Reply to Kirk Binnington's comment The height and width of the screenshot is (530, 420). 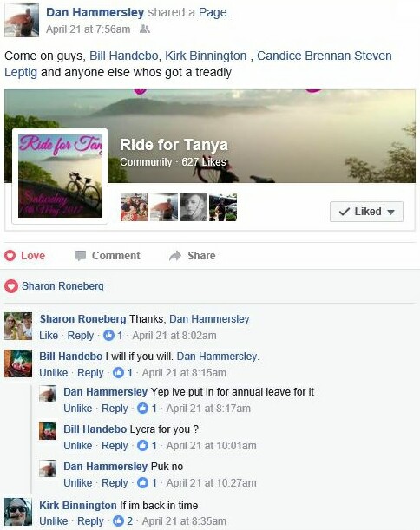tap(90, 520)
